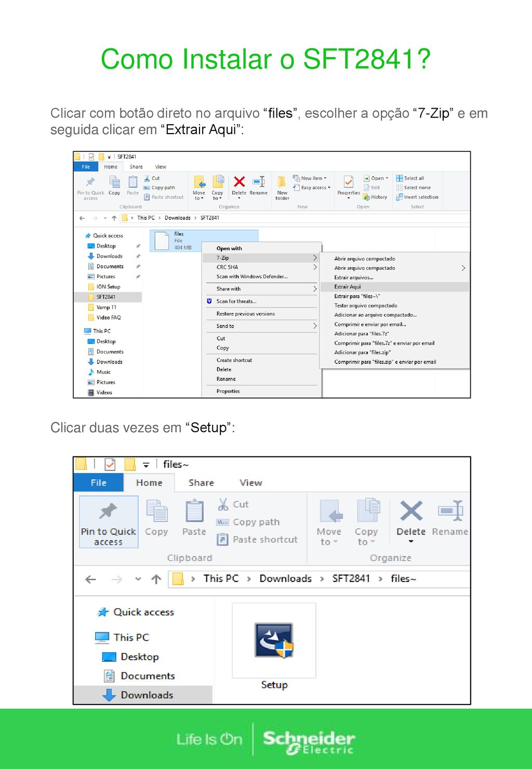Click Paste shortcut in the files~ window ribbon

tap(257, 540)
